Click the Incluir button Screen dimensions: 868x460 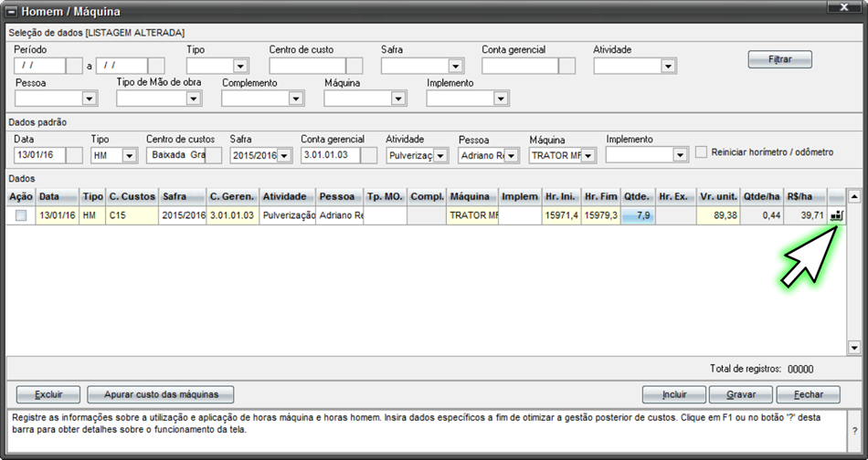pyautogui.click(x=674, y=395)
